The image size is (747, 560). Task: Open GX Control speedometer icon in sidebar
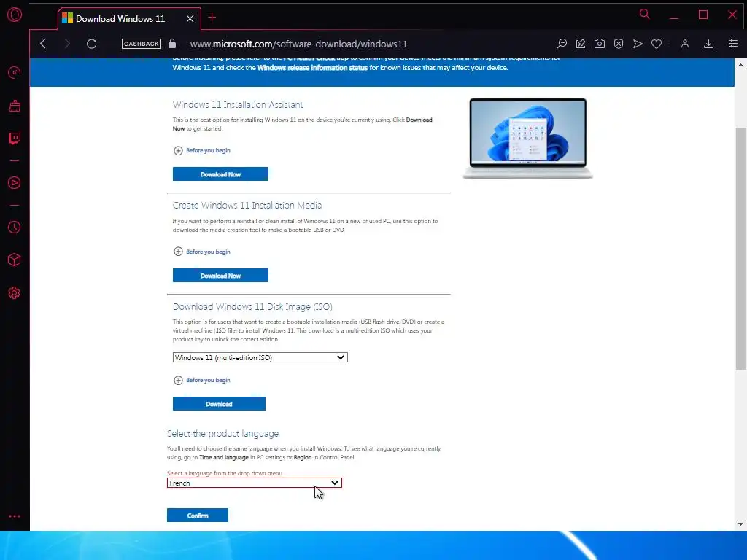[x=15, y=72]
